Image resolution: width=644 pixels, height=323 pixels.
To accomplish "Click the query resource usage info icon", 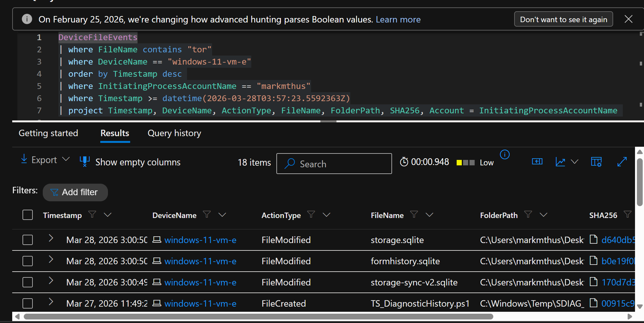I will (x=505, y=155).
